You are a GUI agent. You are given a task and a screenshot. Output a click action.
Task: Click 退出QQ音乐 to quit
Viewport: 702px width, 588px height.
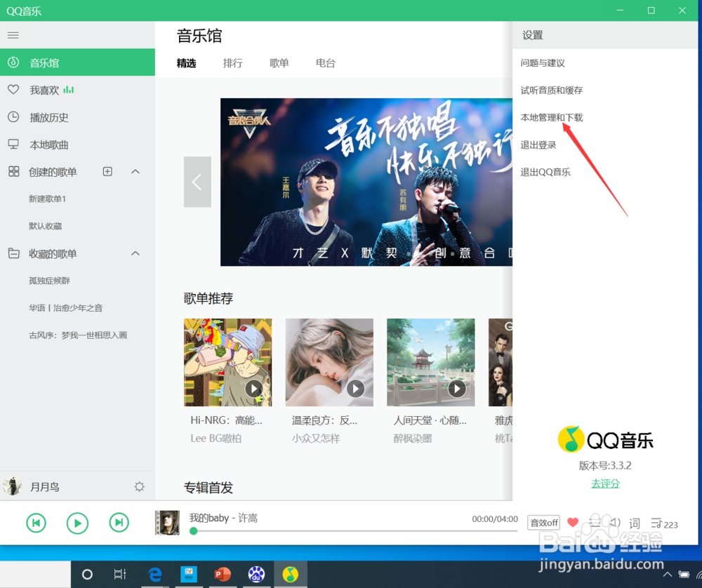pos(545,172)
